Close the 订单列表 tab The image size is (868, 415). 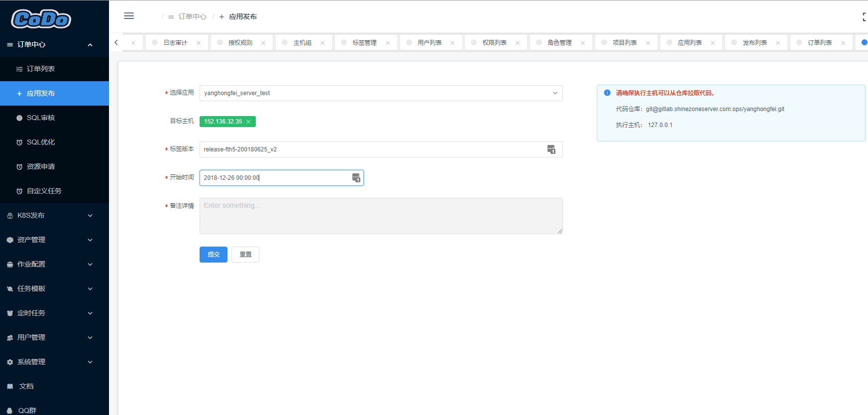pos(843,43)
